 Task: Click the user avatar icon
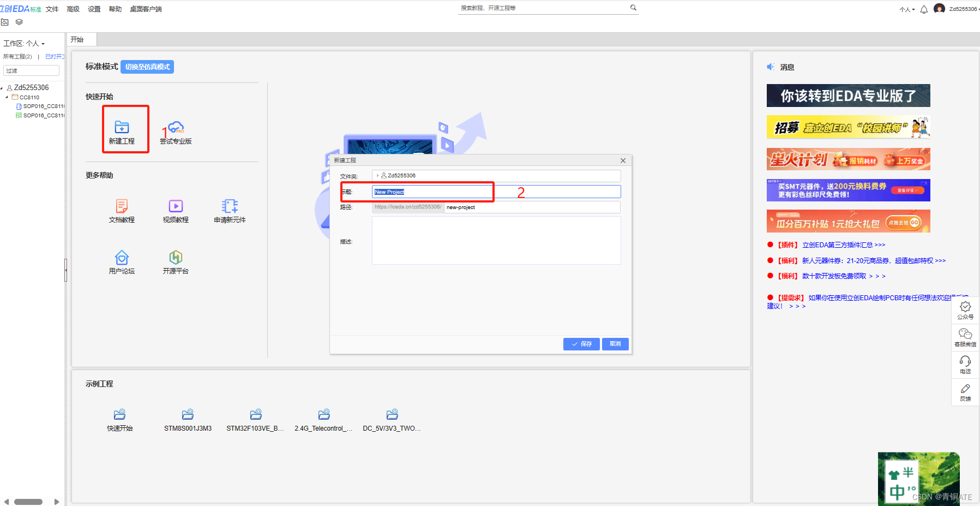tap(939, 9)
